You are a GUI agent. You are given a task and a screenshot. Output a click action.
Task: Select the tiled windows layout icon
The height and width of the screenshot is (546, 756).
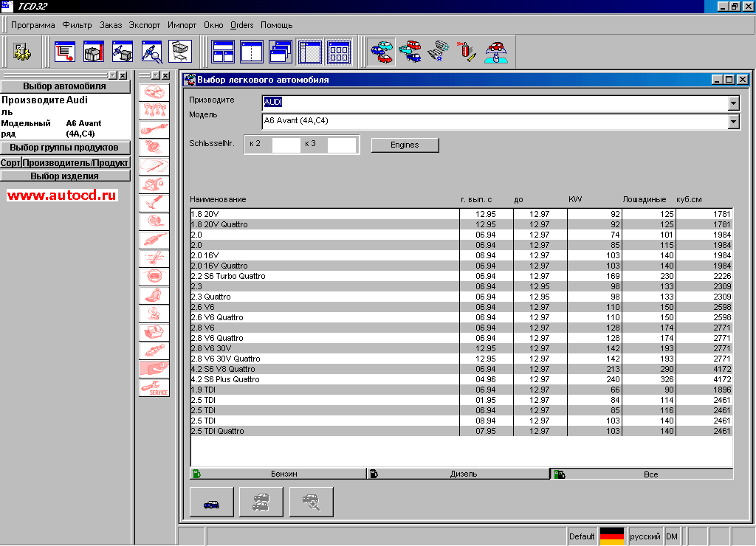[223, 52]
